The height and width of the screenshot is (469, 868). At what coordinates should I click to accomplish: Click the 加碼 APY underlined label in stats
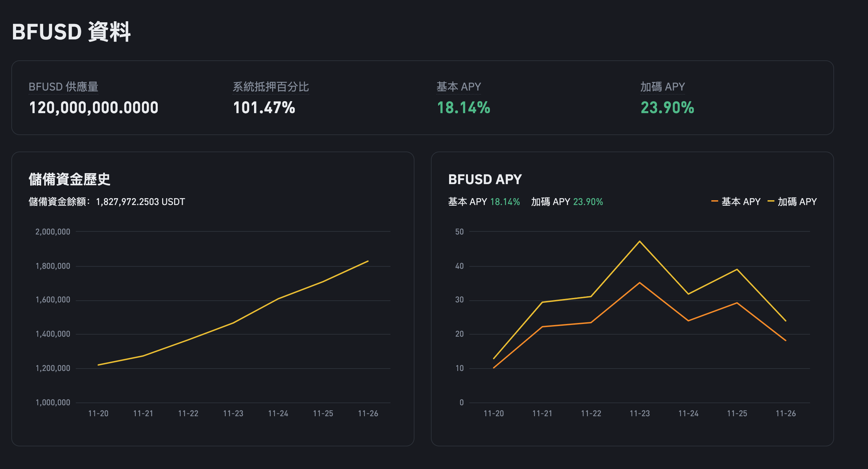click(663, 87)
